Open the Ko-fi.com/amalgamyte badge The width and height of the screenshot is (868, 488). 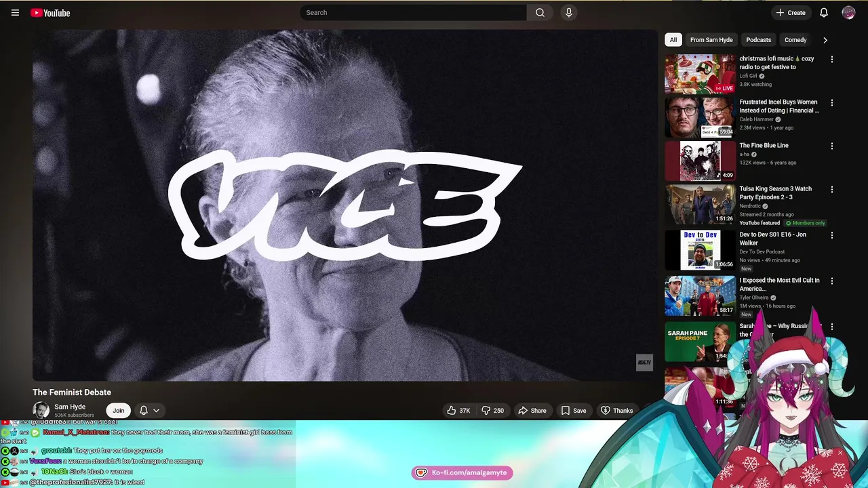click(462, 472)
